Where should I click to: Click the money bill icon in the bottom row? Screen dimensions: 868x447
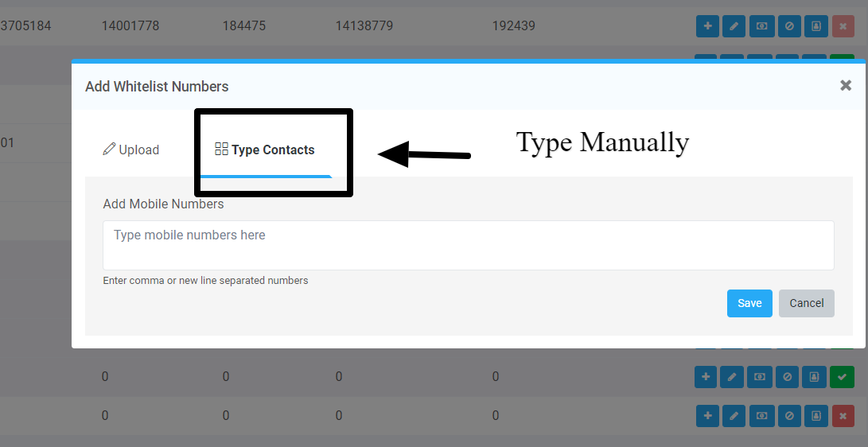click(761, 415)
